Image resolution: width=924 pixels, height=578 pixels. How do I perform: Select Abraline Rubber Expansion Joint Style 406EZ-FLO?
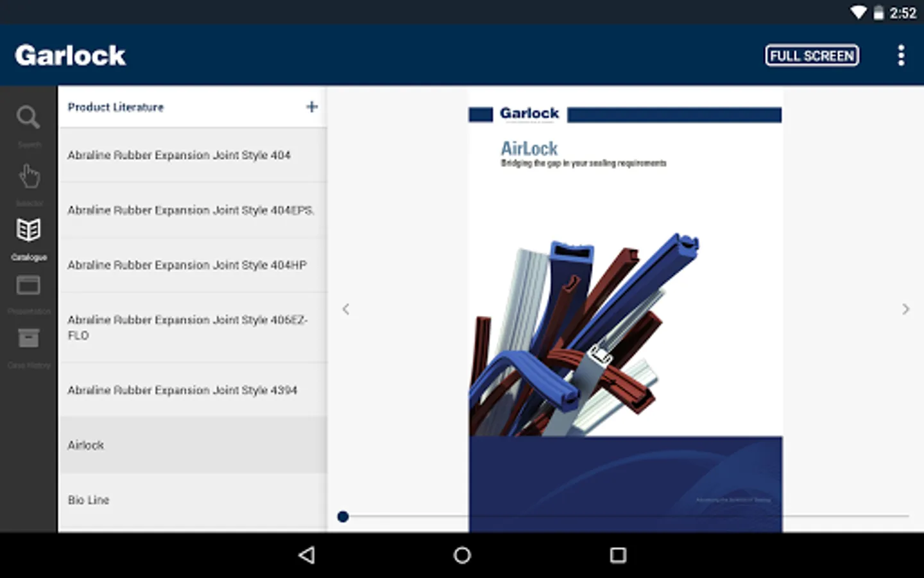[x=193, y=328]
